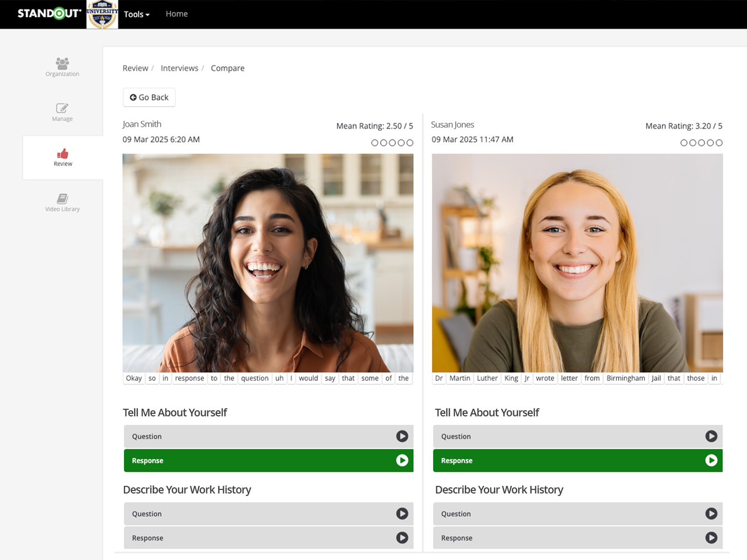Click the StandOut logo
Viewport: 747px width, 560px height.
[49, 14]
